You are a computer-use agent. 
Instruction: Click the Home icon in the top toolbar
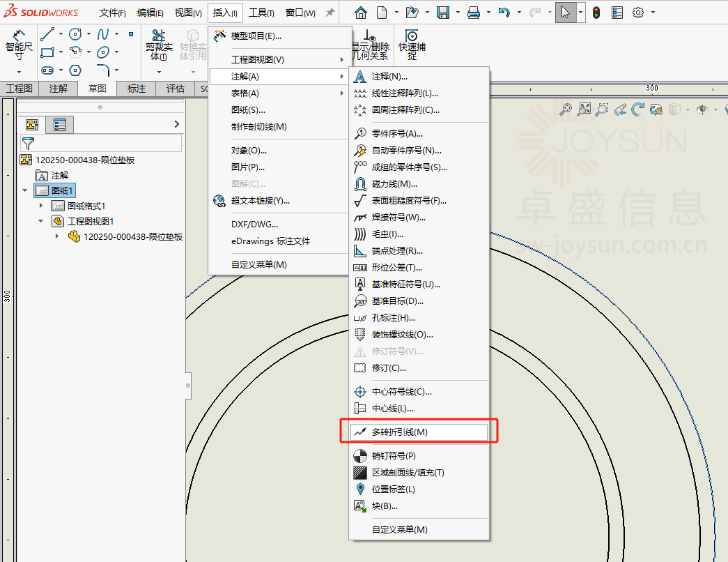click(x=360, y=13)
